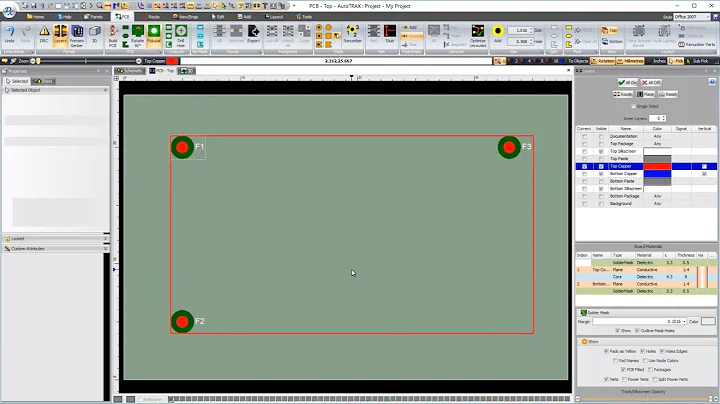720x404 pixels.
Task: Switch to Bottom view icon
Action: pos(612,41)
